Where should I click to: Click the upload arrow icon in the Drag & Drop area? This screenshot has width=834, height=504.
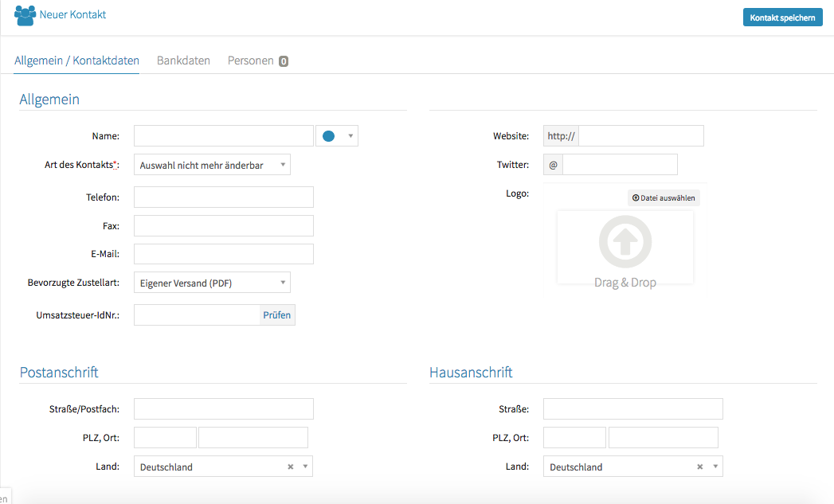click(625, 240)
